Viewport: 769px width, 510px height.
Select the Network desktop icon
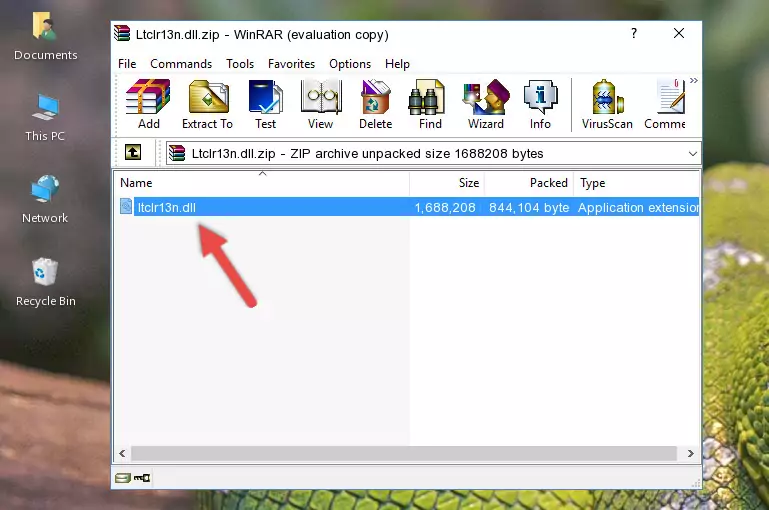coord(45,199)
